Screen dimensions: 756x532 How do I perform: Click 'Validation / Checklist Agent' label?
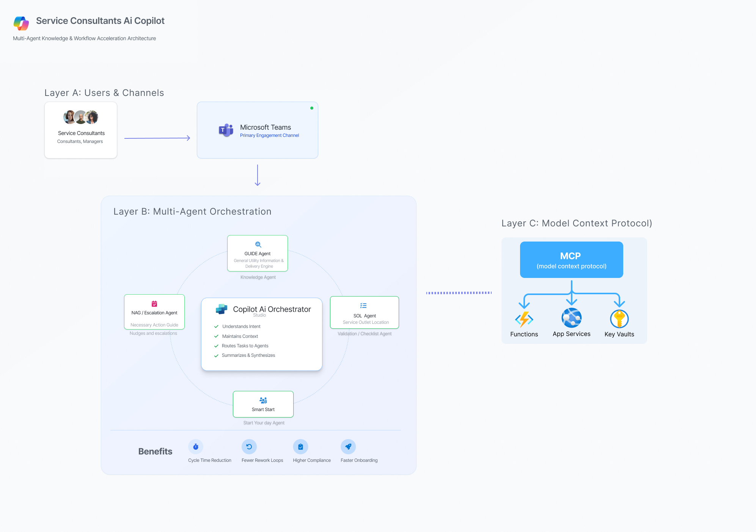(365, 334)
